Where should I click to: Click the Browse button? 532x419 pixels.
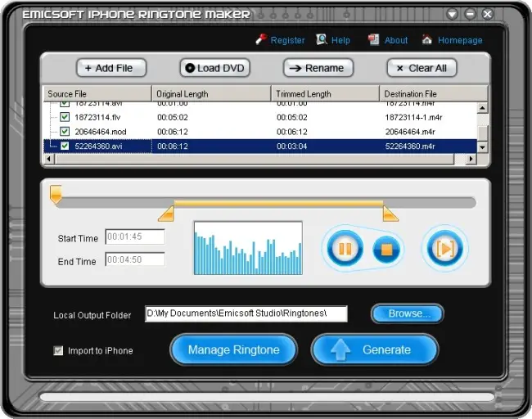pyautogui.click(x=407, y=313)
